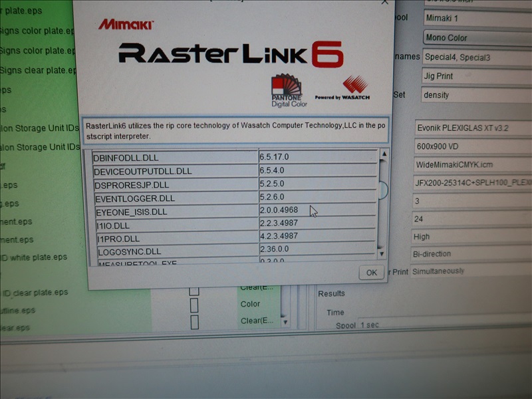Click the Pantone Digital Color logo
Image resolution: width=532 pixels, height=399 pixels.
pos(286,91)
